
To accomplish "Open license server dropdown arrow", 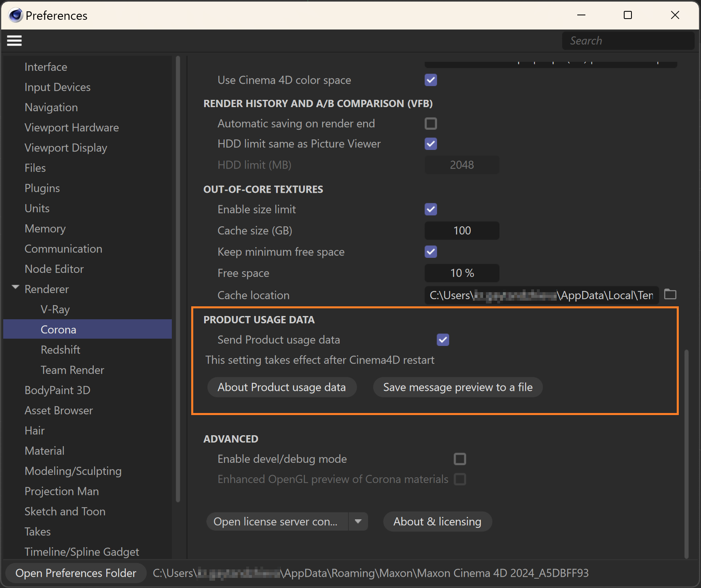I will click(x=358, y=521).
